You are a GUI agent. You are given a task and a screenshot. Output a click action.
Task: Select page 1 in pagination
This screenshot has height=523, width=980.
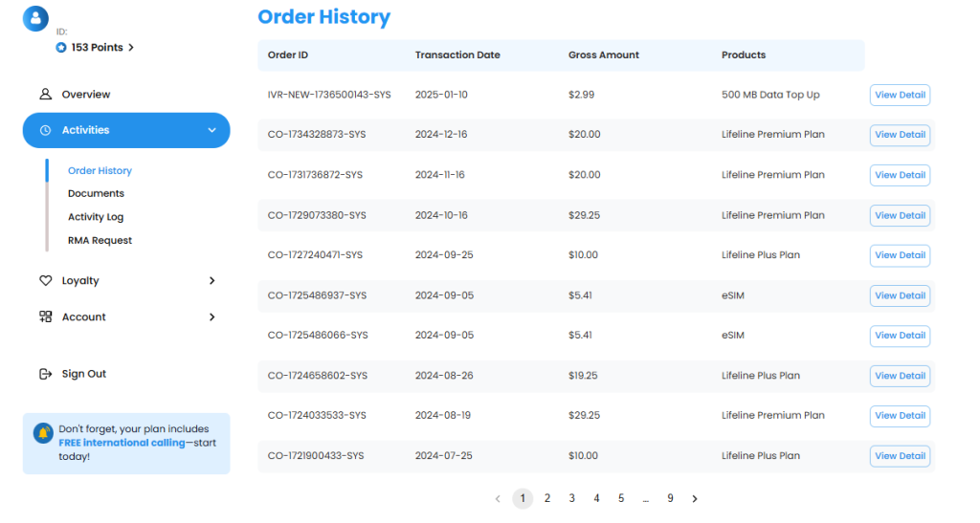tap(523, 499)
